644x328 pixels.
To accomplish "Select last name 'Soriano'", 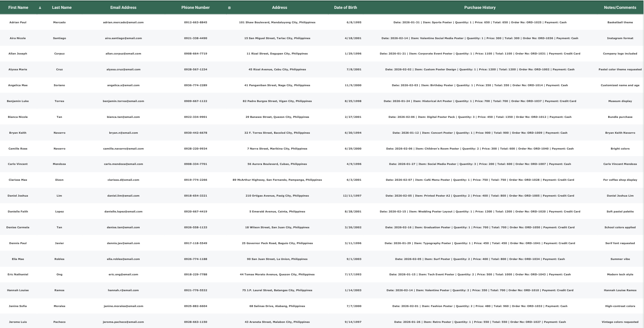I will coord(60,85).
